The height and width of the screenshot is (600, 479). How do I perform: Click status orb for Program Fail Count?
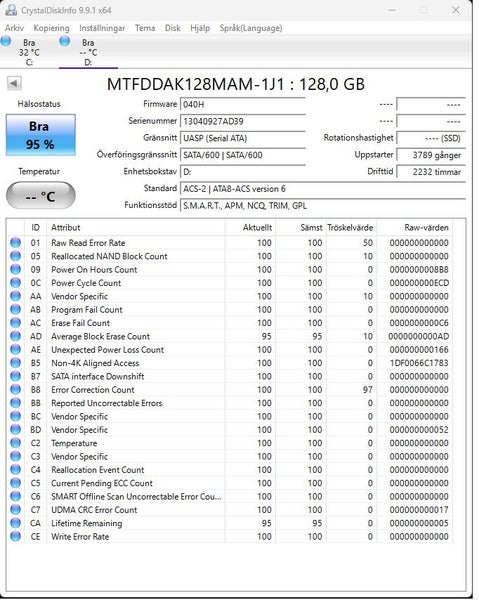pos(15,310)
